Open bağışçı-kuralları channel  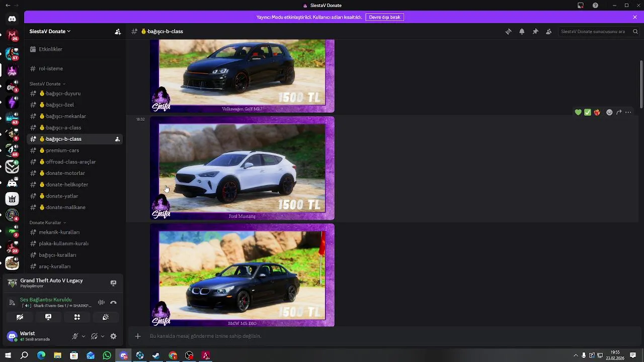(x=75, y=255)
